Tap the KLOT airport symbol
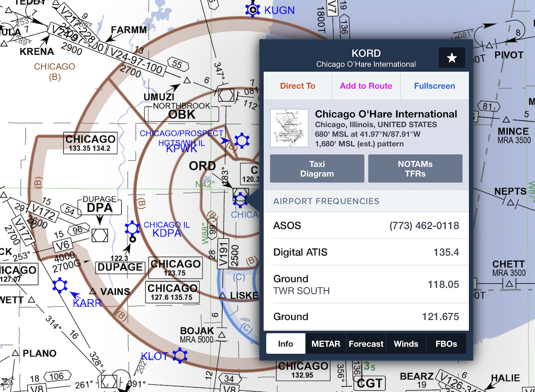Screen dimensions: 535x392 [180, 355]
